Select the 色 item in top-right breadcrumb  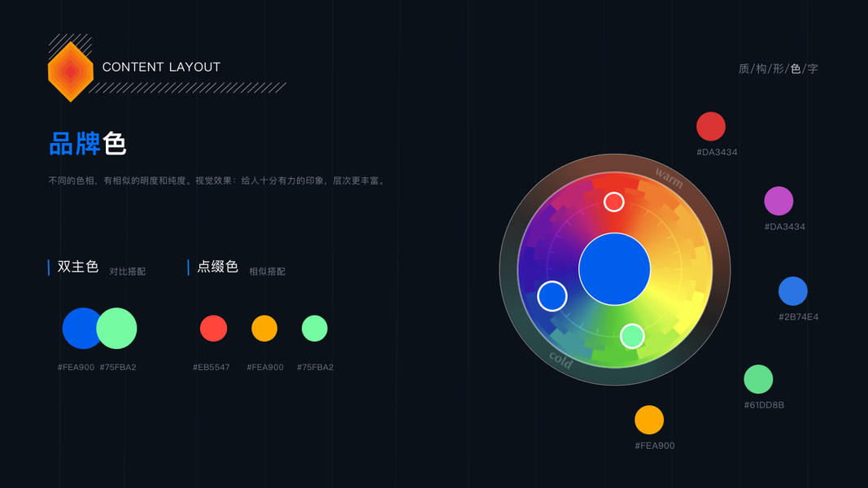tap(796, 68)
